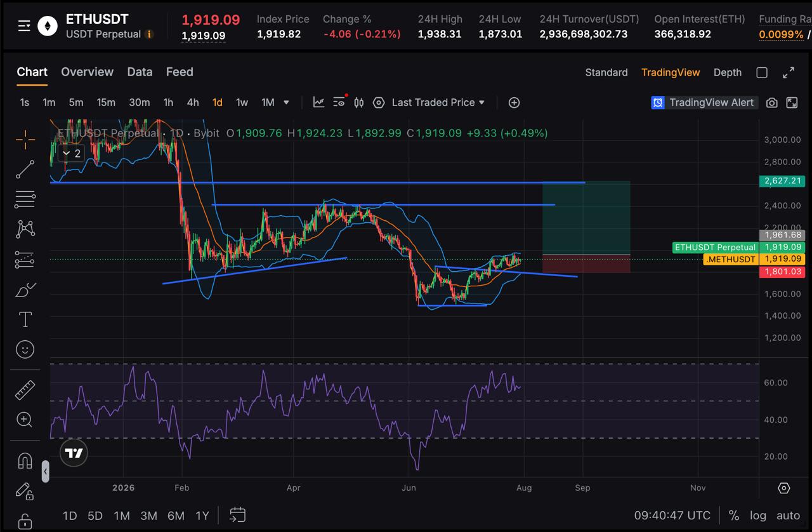Open the emoji icons tool

coord(25,349)
